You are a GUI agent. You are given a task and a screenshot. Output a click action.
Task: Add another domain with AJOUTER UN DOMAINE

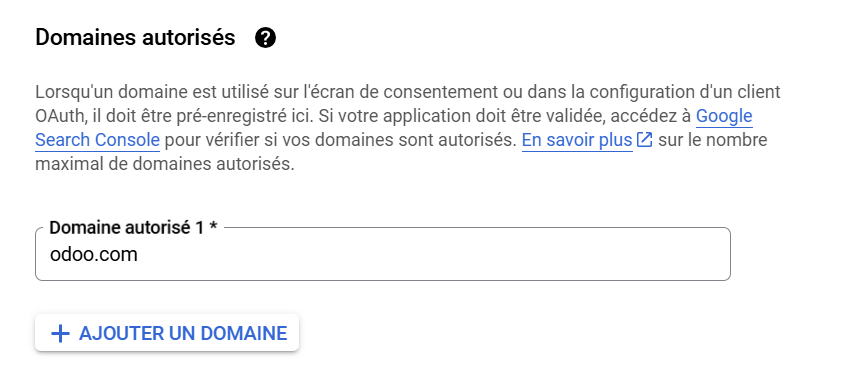pos(167,333)
